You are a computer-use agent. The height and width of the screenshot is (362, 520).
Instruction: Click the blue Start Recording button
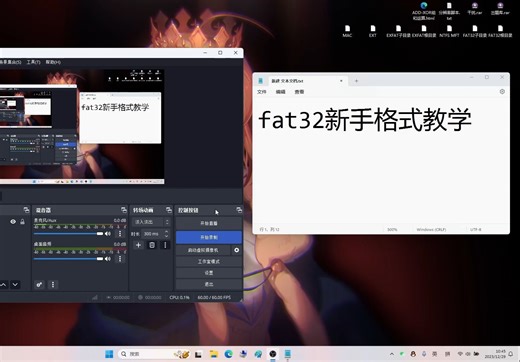(209, 237)
